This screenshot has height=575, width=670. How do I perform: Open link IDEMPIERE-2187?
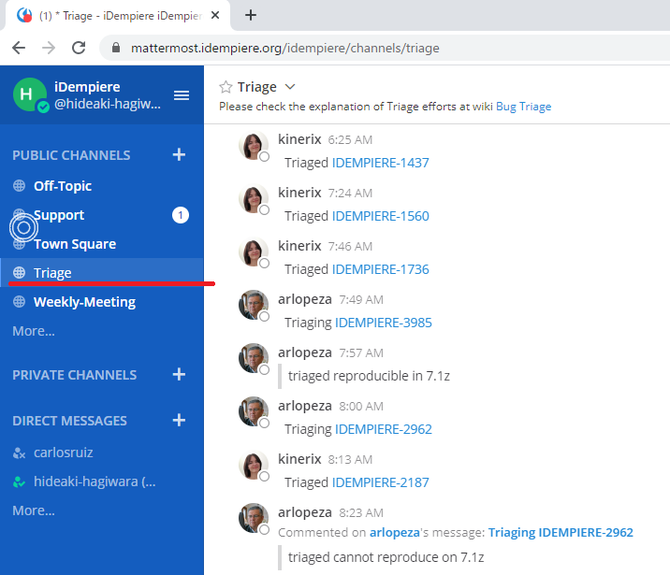point(380,483)
